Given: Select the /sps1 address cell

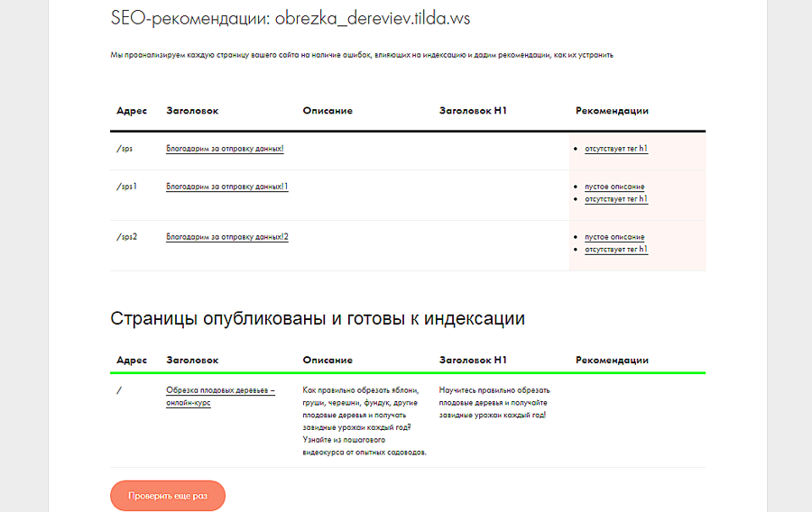Looking at the screenshot, I should pos(126,187).
